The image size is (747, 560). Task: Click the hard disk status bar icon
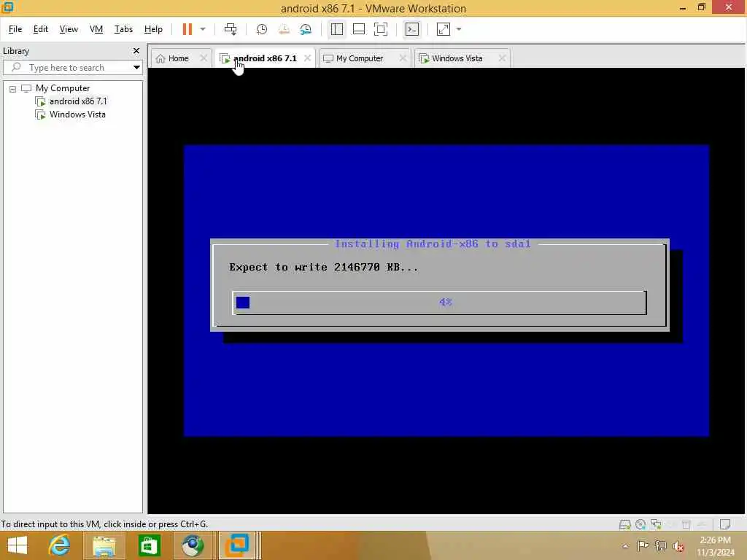pyautogui.click(x=624, y=524)
